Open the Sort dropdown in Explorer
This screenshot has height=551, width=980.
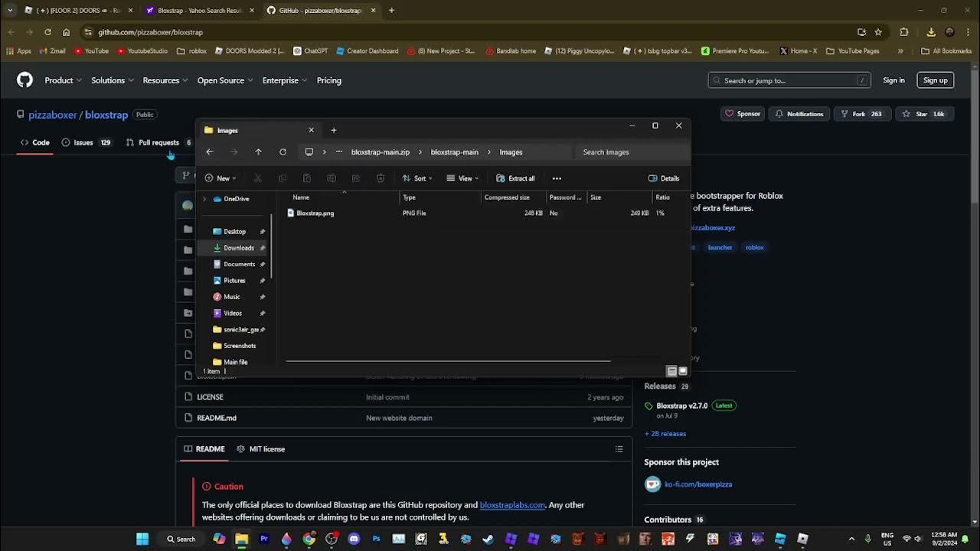pos(417,178)
